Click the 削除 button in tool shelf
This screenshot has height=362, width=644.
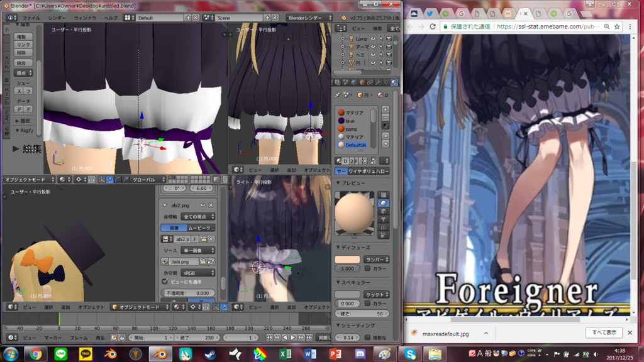click(22, 53)
